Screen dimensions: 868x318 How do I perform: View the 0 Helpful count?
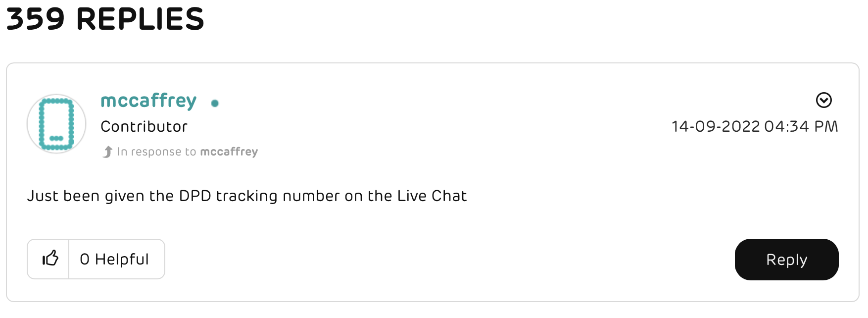(x=114, y=259)
